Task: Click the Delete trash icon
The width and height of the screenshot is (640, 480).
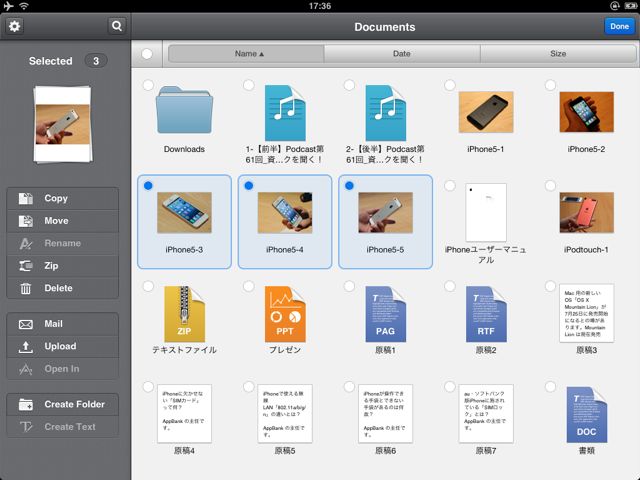Action: point(26,288)
